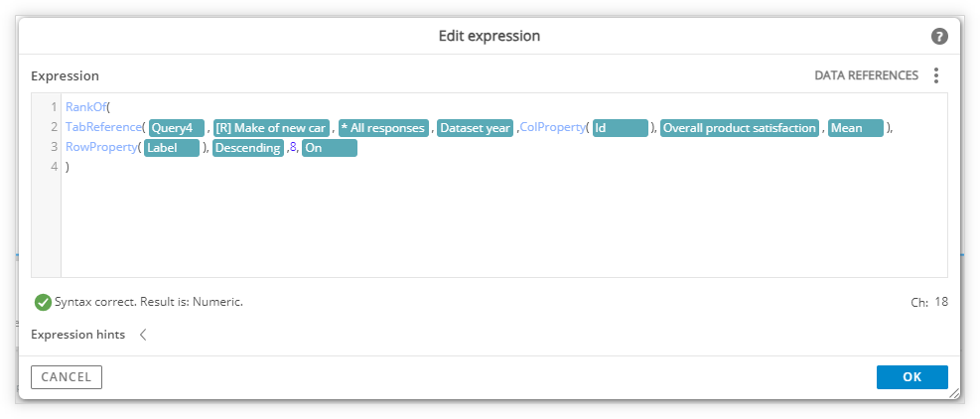Open the Mean statistic token
Image resolution: width=980 pixels, height=419 pixels.
[856, 128]
